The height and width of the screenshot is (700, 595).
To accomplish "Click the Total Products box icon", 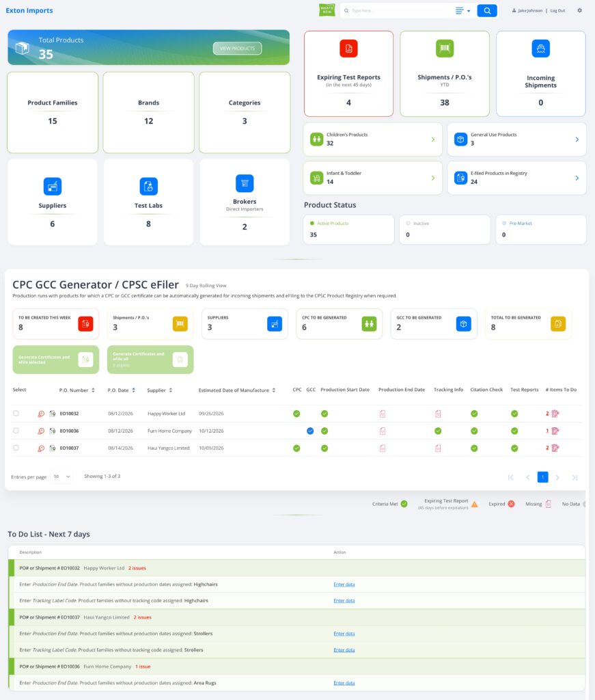I will [x=23, y=48].
